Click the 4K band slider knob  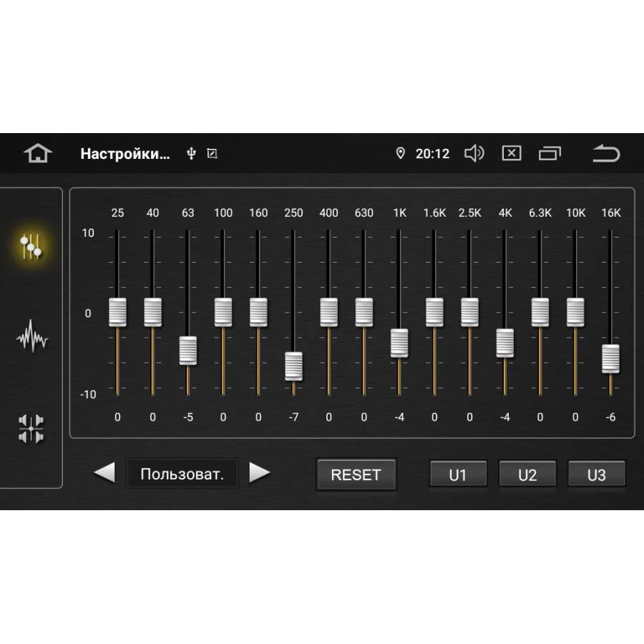pyautogui.click(x=504, y=343)
